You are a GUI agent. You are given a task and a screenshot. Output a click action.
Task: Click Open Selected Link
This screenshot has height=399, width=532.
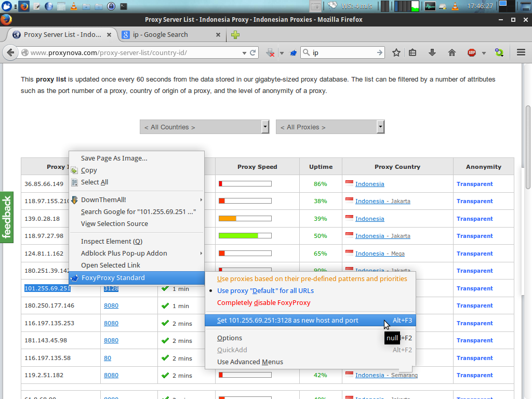[x=137, y=265]
